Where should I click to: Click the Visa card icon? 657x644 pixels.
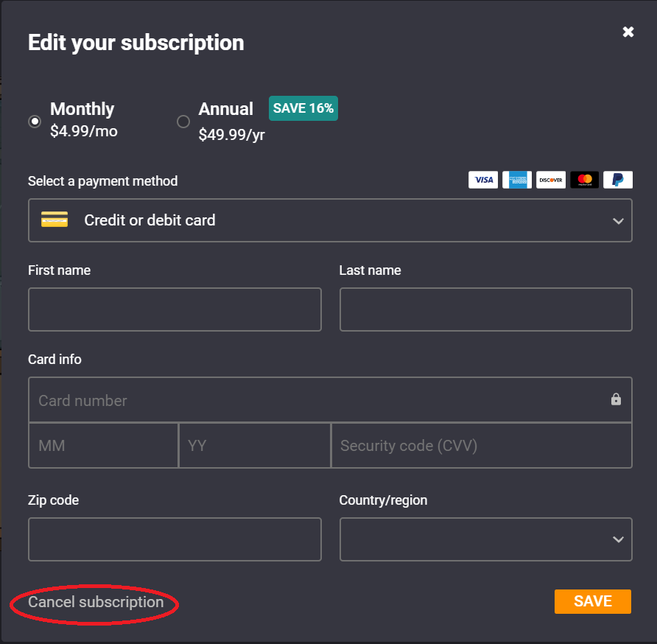pos(483,180)
